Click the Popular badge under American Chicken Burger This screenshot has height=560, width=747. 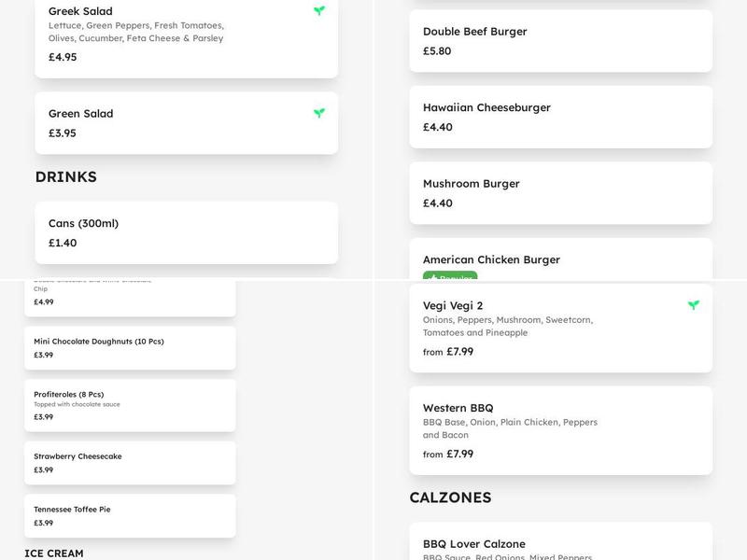pos(450,276)
